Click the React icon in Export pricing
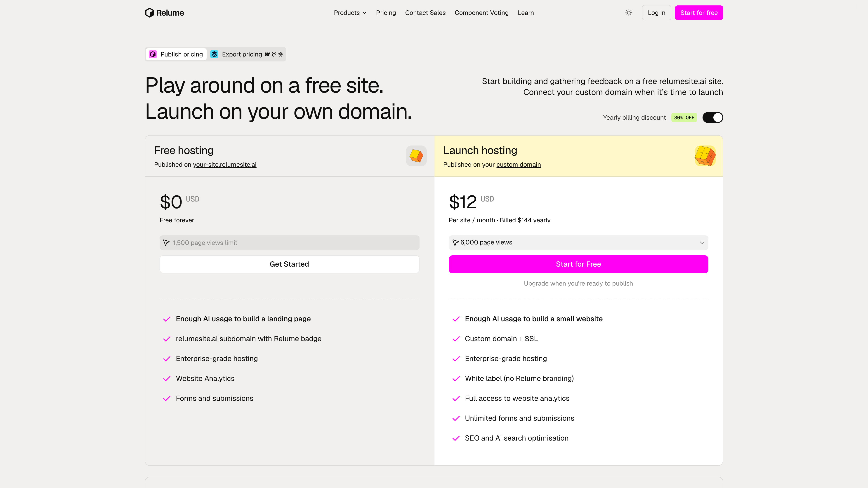The width and height of the screenshot is (868, 488). click(280, 54)
